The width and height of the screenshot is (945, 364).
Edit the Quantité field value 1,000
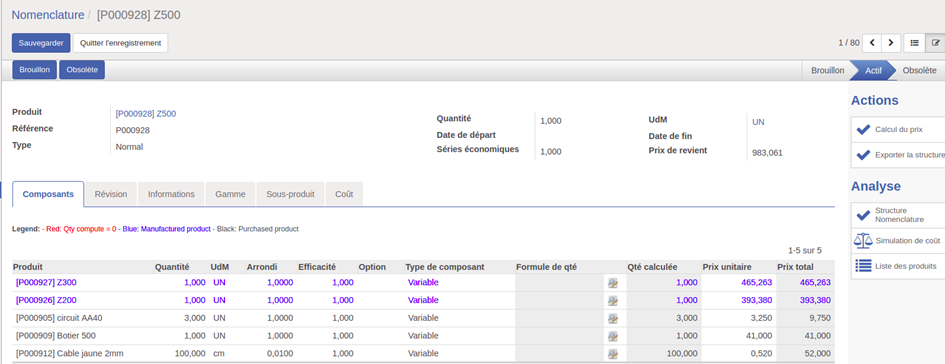(551, 121)
